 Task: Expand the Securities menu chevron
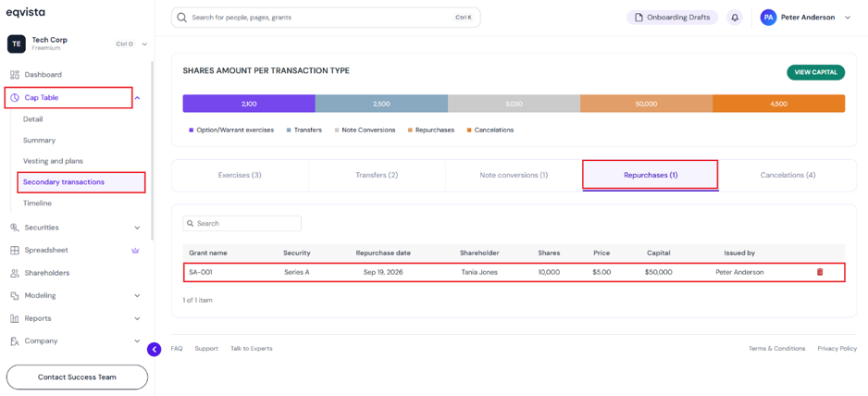tap(137, 228)
